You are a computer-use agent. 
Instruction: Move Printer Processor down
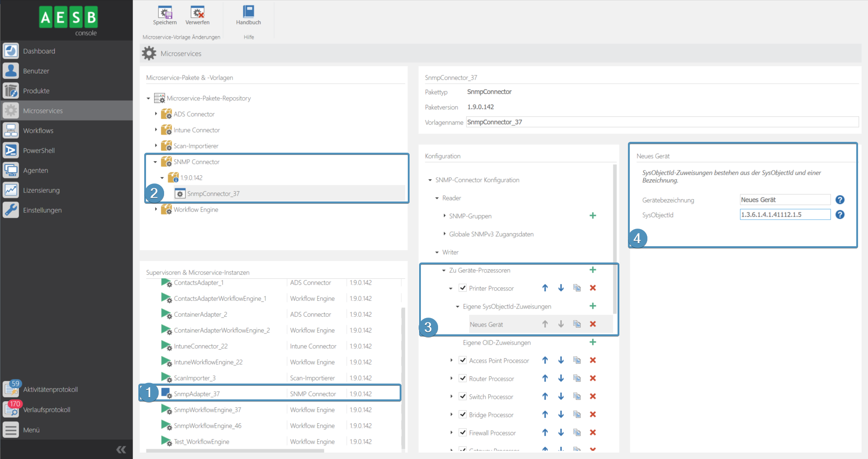(x=561, y=288)
